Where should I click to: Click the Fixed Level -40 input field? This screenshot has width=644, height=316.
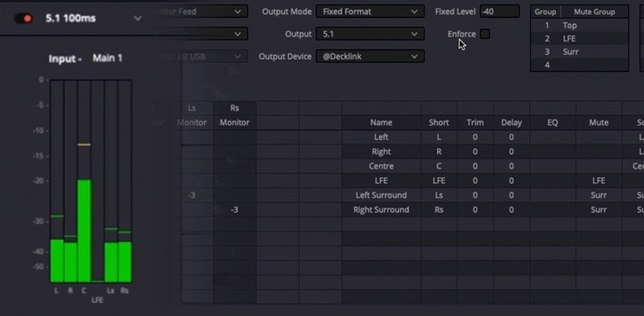500,11
